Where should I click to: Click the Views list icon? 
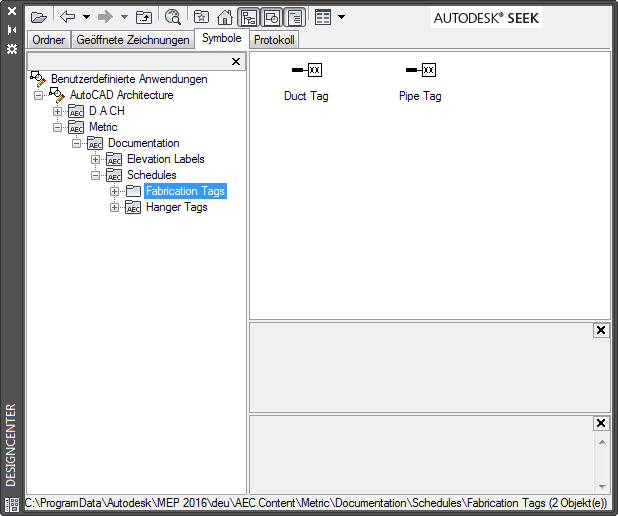[x=323, y=17]
